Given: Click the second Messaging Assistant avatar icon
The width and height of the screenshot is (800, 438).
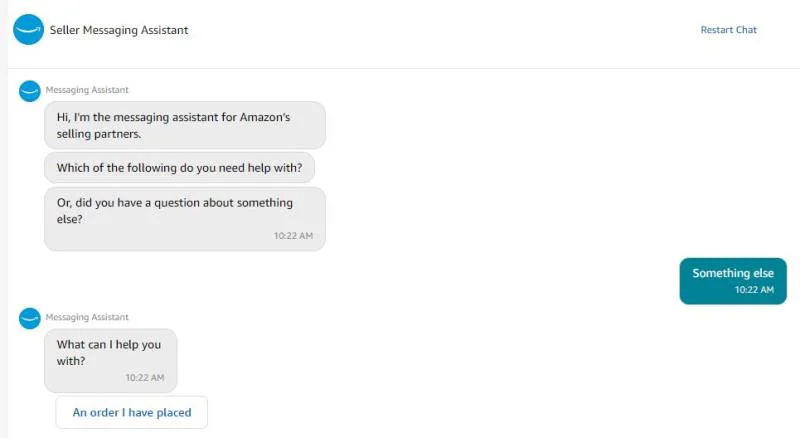Looking at the screenshot, I should point(30,319).
